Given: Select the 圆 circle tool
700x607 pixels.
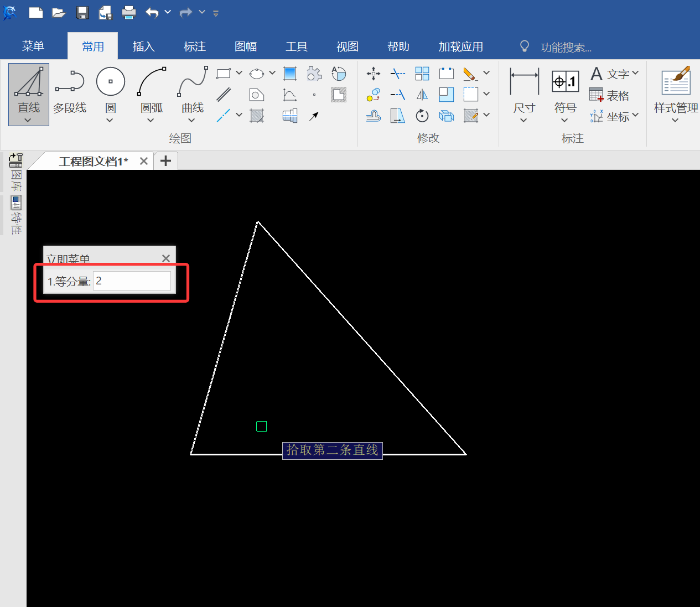Looking at the screenshot, I should [x=111, y=89].
